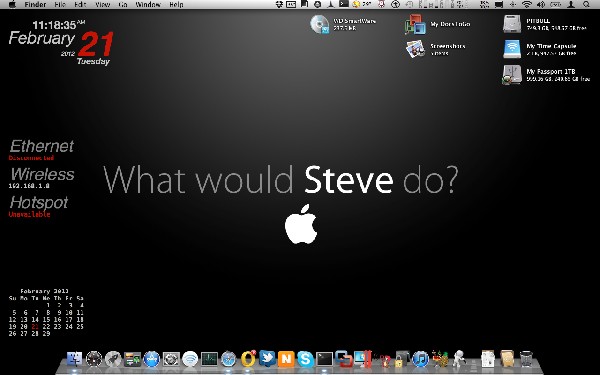Open the Twitter app in the Dock

tap(267, 358)
